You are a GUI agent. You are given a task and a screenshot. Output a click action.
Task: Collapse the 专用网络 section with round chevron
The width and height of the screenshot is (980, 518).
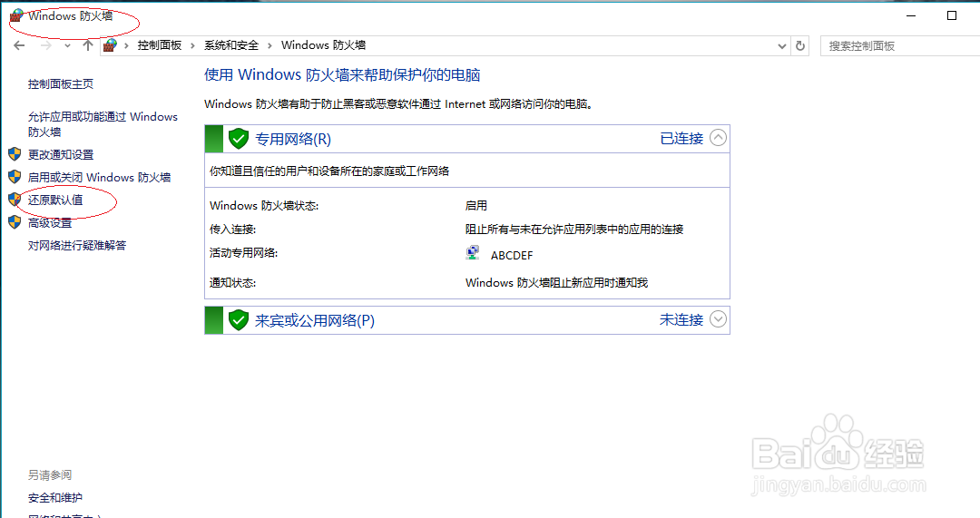(x=718, y=138)
